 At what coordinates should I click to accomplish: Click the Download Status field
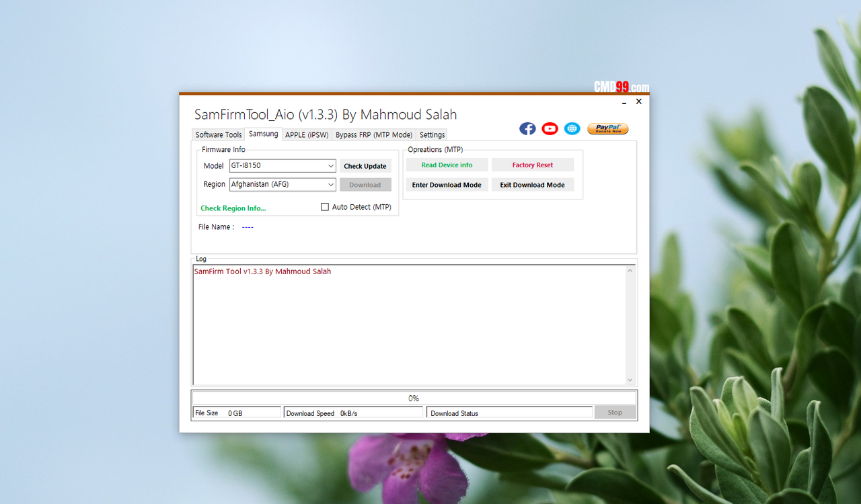pyautogui.click(x=510, y=413)
